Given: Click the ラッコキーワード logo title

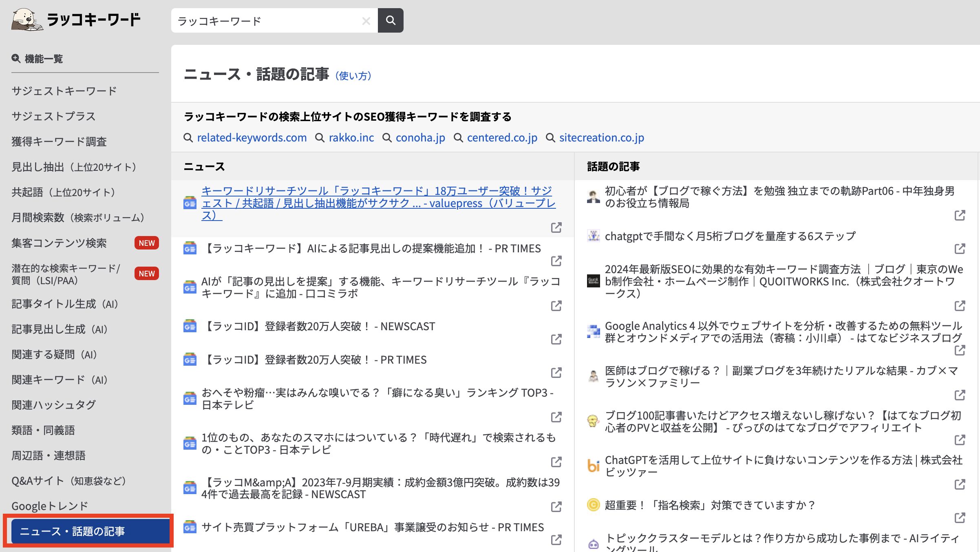Looking at the screenshot, I should [x=93, y=20].
